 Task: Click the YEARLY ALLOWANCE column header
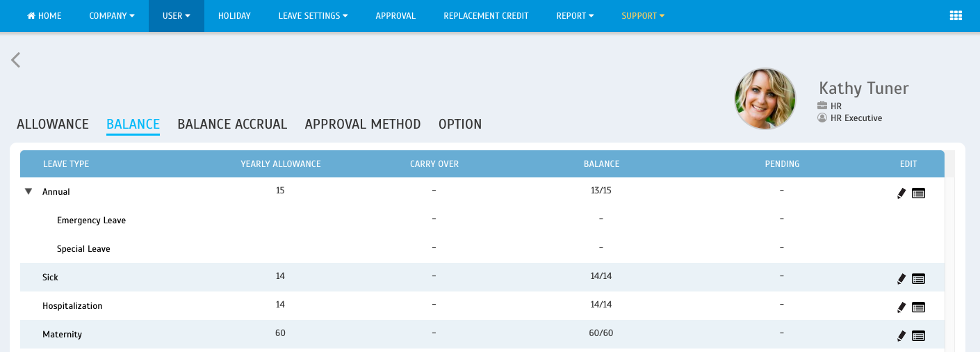[x=281, y=164]
